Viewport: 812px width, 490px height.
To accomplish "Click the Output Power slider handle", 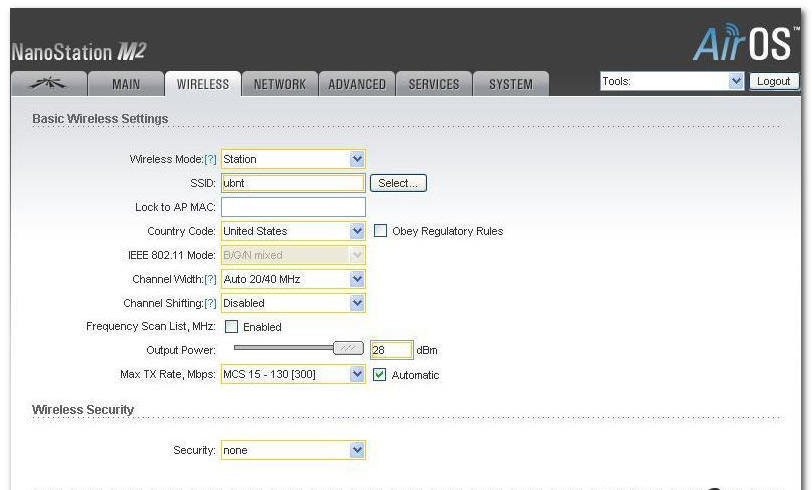I will 348,348.
